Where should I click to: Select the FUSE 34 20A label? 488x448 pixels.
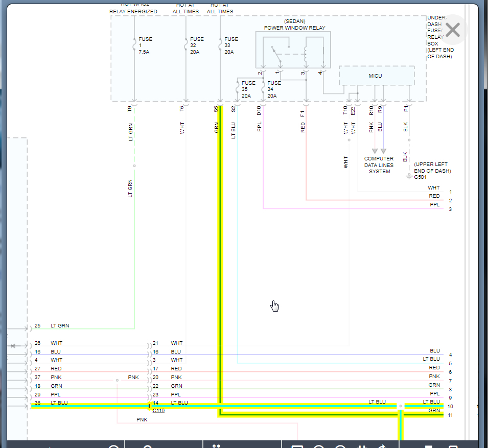274,89
